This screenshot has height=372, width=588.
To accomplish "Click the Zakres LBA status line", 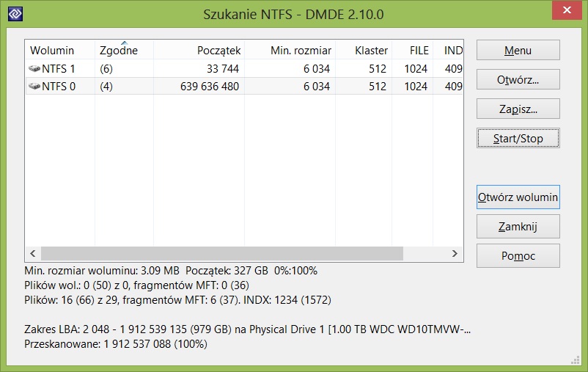I will (x=248, y=329).
